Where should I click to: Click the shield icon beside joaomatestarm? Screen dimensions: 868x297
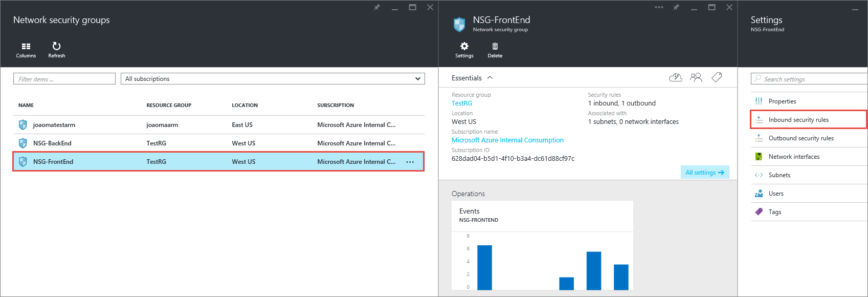point(23,124)
